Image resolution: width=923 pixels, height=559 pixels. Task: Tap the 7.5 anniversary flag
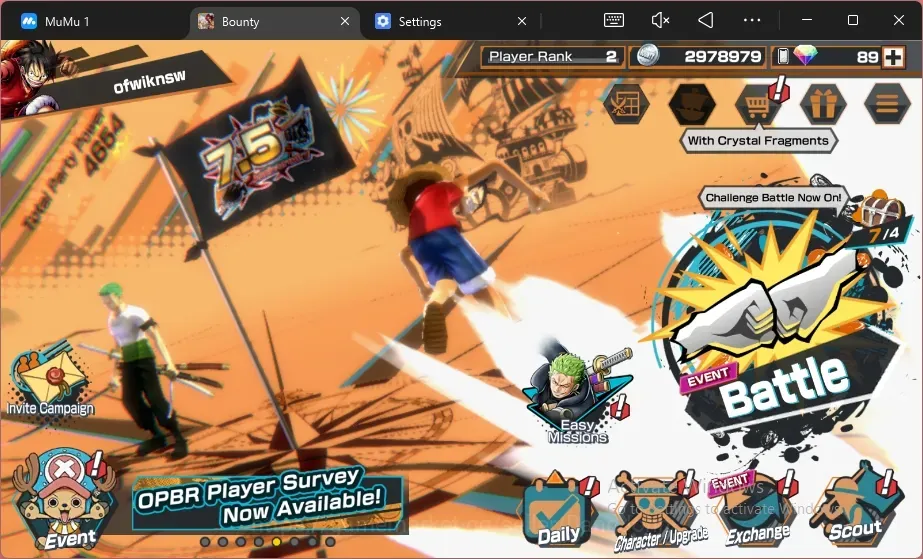258,153
